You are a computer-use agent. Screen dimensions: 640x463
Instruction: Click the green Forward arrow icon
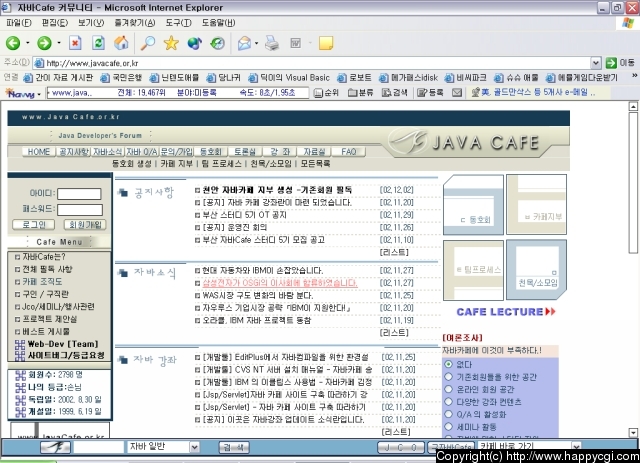coord(44,43)
